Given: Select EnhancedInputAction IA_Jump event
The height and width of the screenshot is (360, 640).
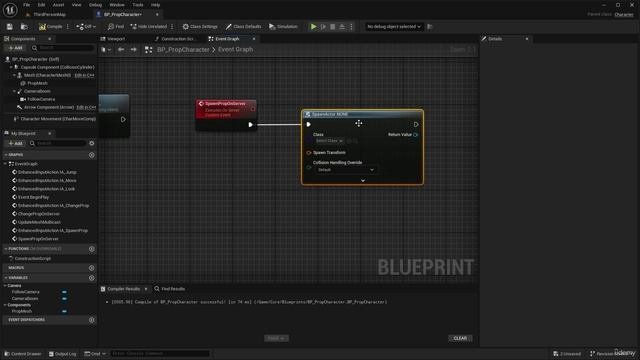Looking at the screenshot, I should click(x=47, y=172).
